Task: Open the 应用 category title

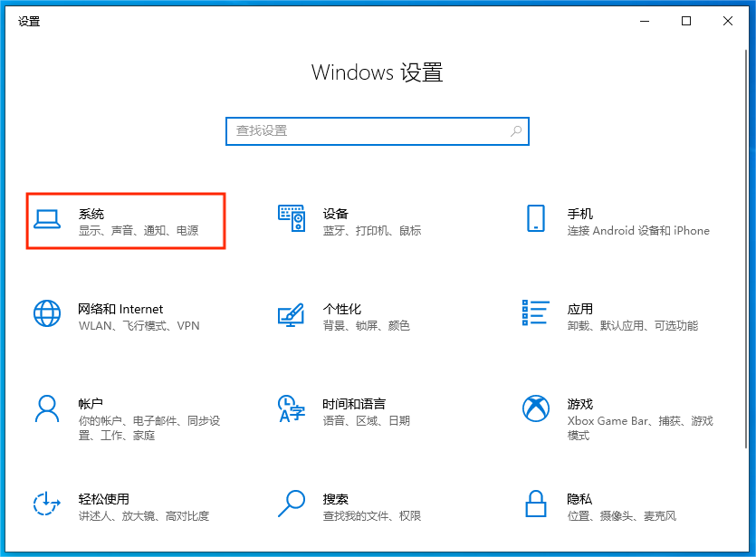Action: (x=580, y=309)
